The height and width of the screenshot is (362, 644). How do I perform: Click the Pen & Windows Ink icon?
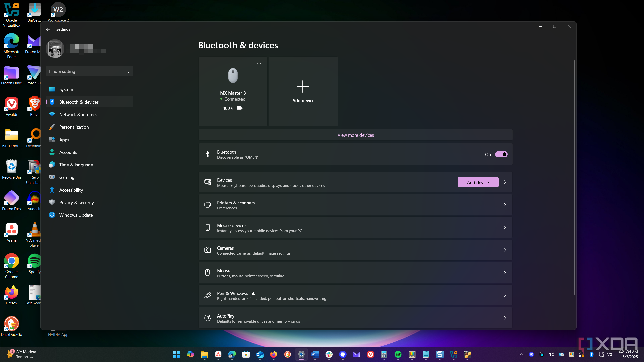(x=207, y=295)
